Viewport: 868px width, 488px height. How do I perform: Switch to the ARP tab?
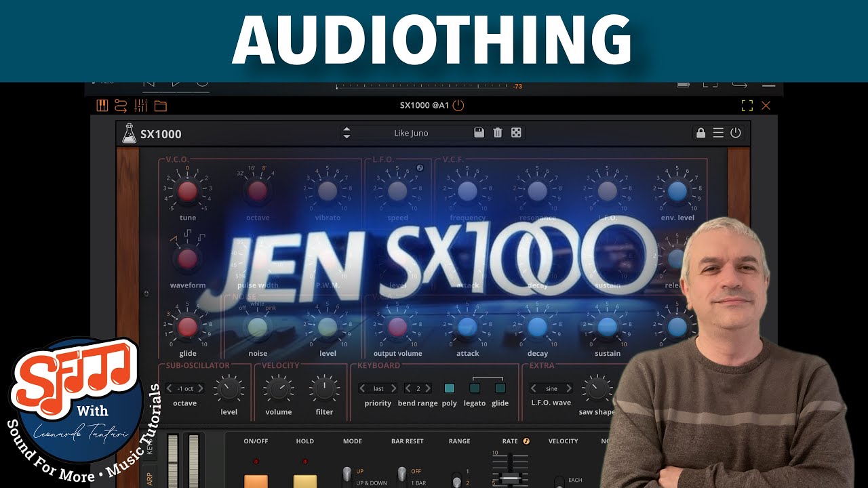(150, 477)
